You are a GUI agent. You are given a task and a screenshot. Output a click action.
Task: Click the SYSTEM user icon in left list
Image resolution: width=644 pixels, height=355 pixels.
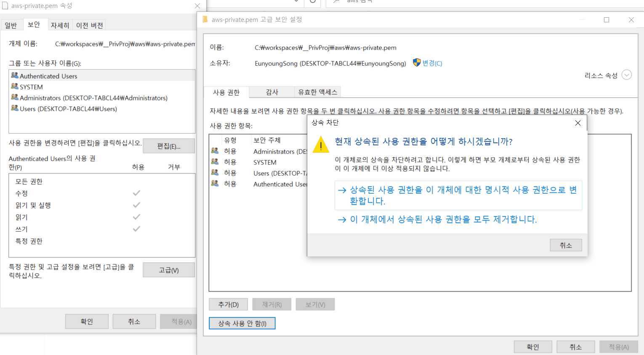(15, 87)
